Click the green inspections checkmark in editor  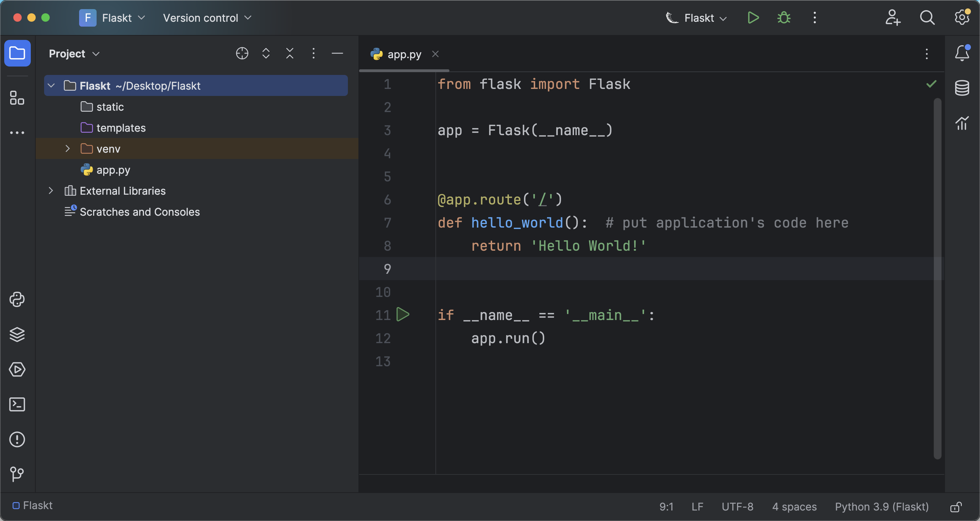tap(931, 84)
